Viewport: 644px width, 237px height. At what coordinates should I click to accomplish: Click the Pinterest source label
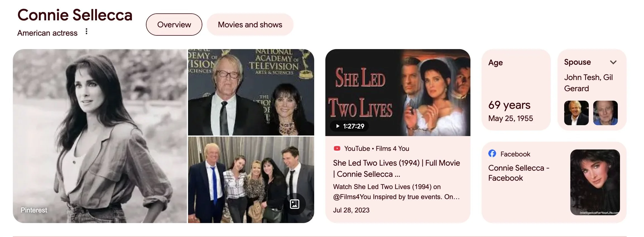pyautogui.click(x=34, y=210)
